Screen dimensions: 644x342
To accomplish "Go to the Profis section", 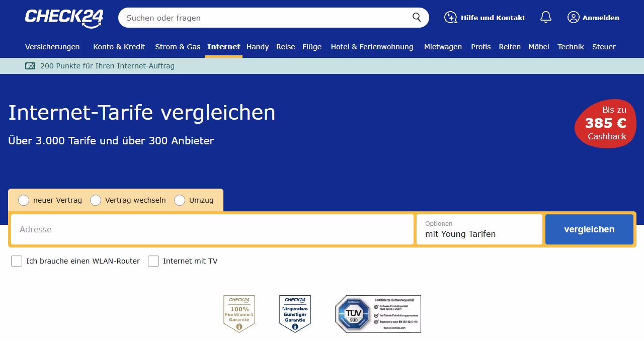I will click(481, 47).
